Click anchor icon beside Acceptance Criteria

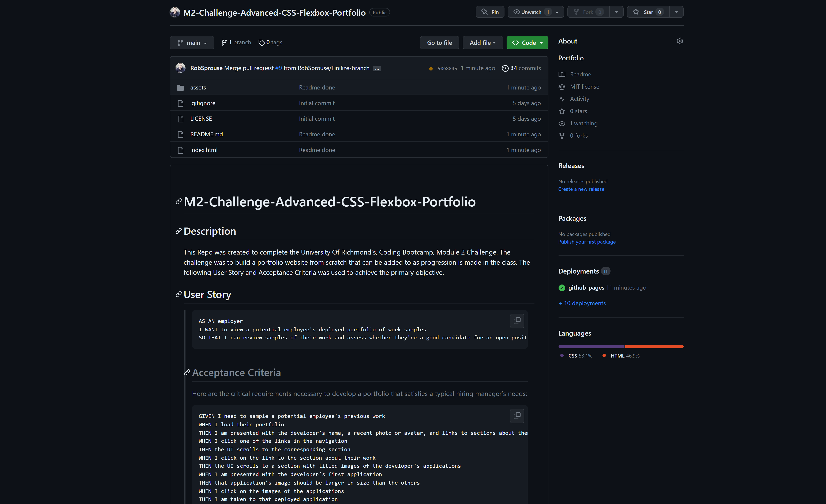(187, 372)
